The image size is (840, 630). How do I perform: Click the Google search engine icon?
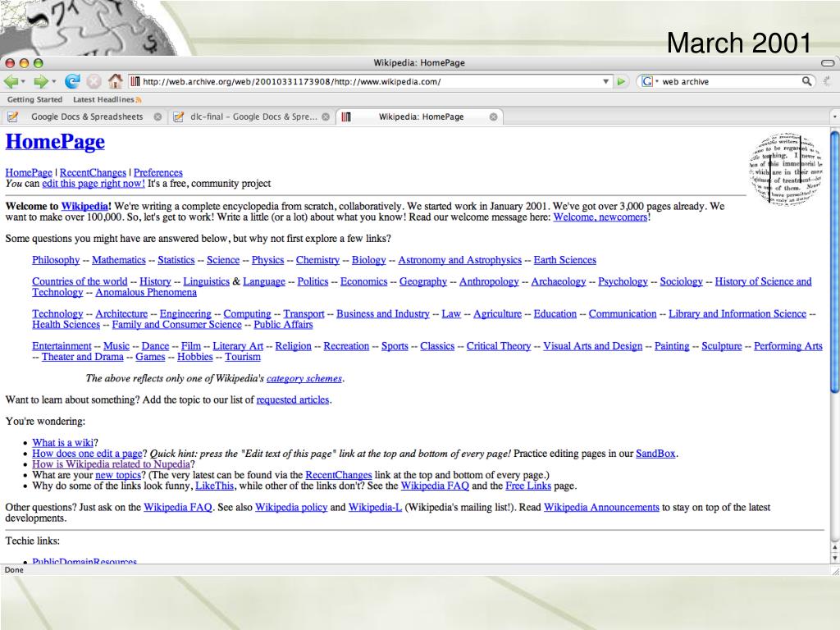(x=647, y=81)
